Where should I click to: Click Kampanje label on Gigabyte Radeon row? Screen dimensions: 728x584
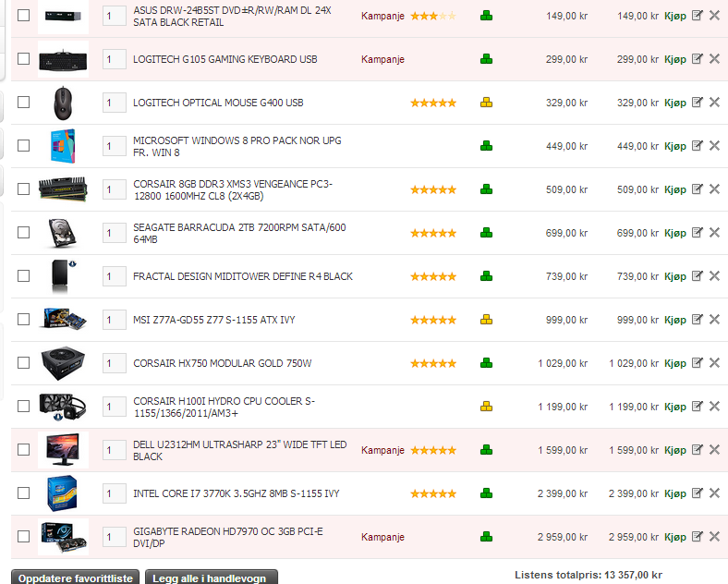(x=382, y=537)
